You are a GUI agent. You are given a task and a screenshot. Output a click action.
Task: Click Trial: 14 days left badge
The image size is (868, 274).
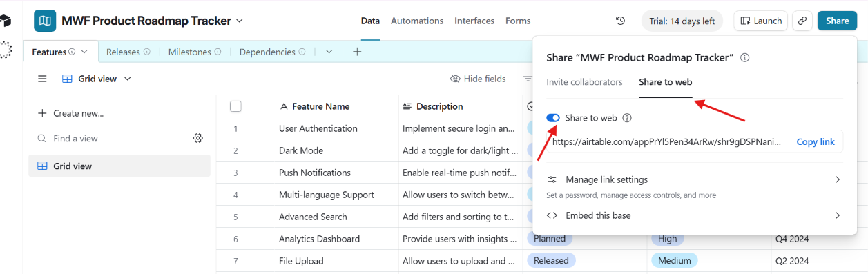682,21
